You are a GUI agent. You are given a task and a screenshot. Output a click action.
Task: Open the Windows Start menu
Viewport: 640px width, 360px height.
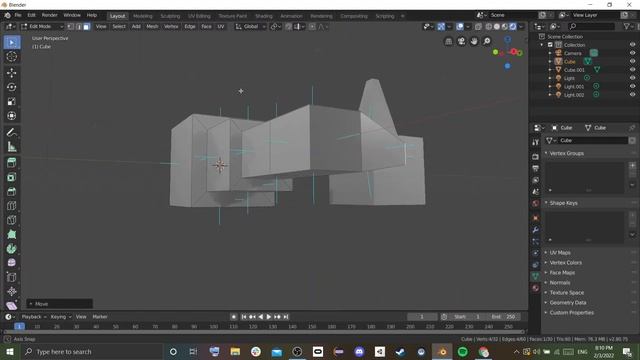(x=10, y=351)
